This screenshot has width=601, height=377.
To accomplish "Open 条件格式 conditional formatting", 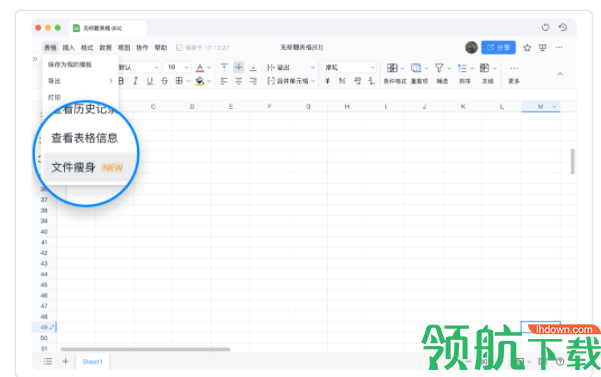I will [394, 74].
